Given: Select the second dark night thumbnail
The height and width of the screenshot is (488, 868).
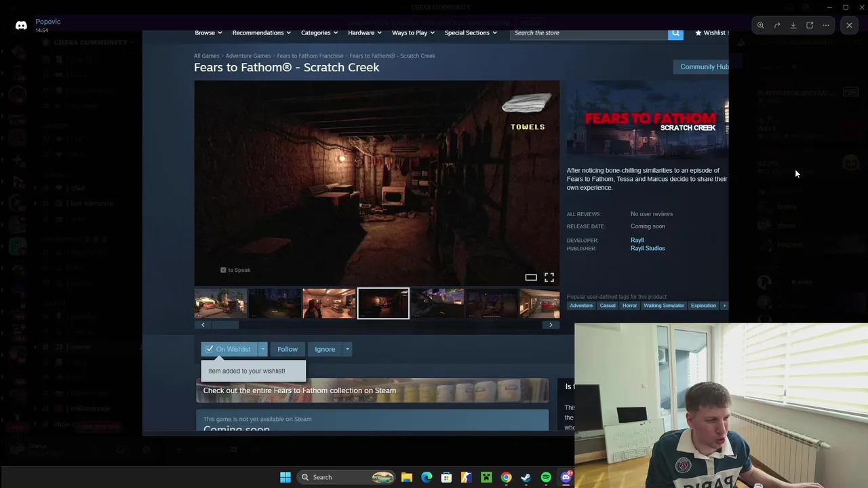Looking at the screenshot, I should click(x=275, y=304).
